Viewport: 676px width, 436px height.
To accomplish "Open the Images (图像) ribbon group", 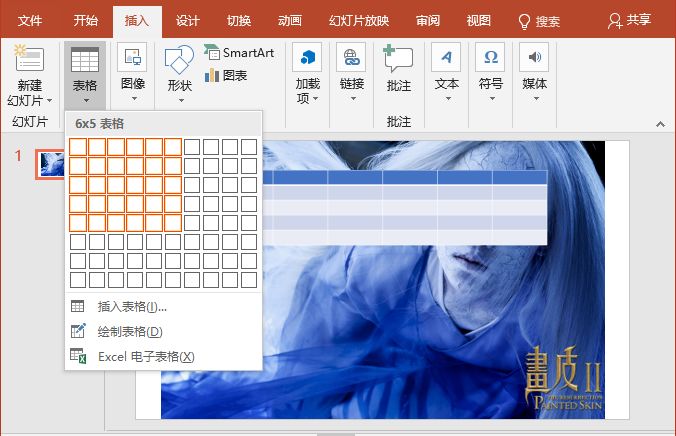I will 132,57.
